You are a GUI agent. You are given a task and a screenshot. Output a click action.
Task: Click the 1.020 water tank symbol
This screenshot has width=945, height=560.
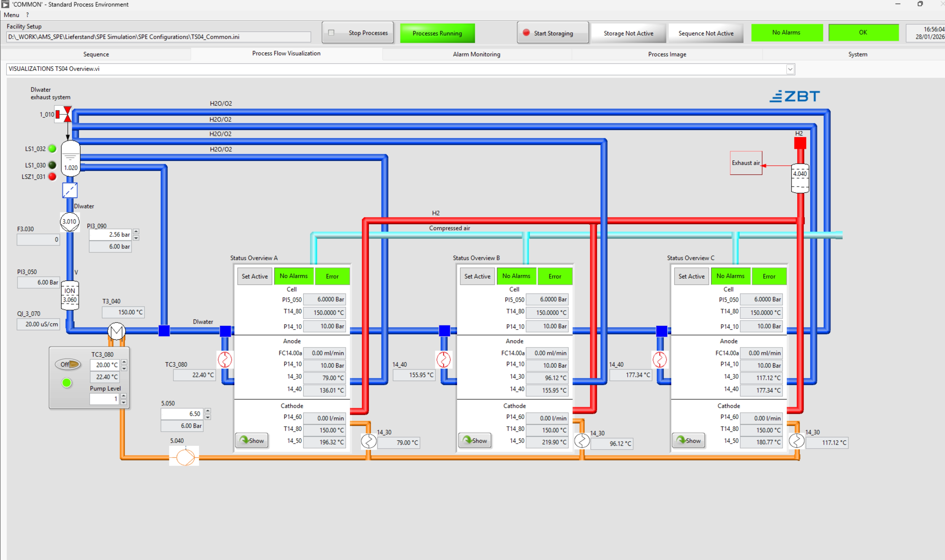(x=71, y=159)
